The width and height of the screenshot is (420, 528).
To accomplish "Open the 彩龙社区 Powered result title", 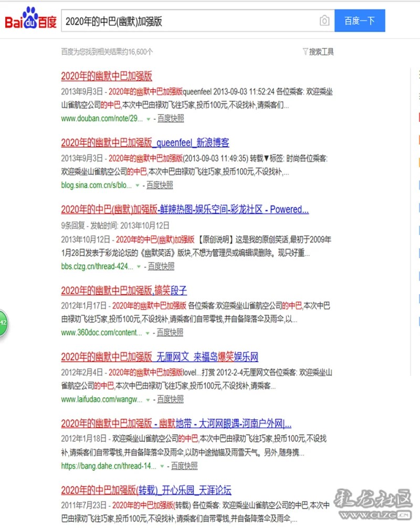I will click(x=185, y=209).
